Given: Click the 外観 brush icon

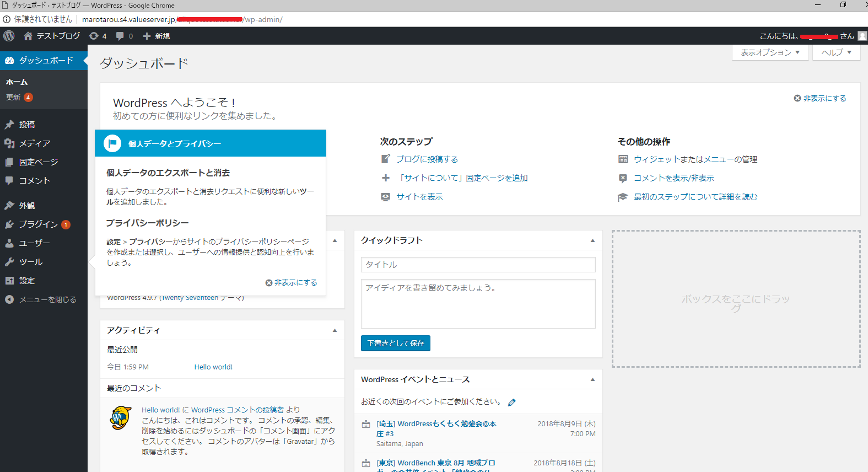Looking at the screenshot, I should click(9, 206).
